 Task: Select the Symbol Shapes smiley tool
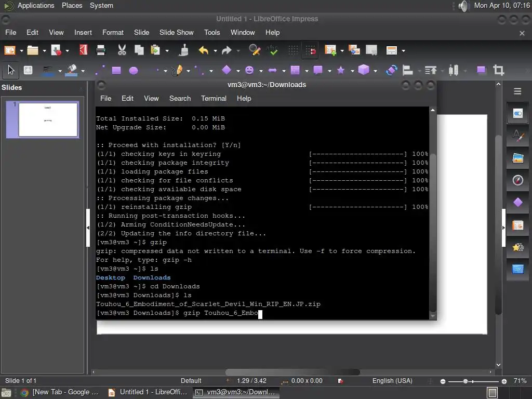click(249, 70)
